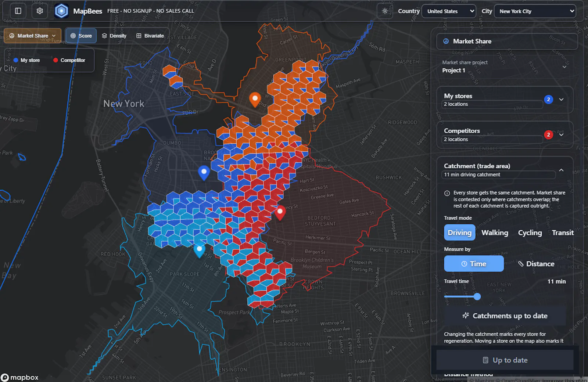Click the orange store pin marker
This screenshot has height=382, width=588.
point(255,99)
